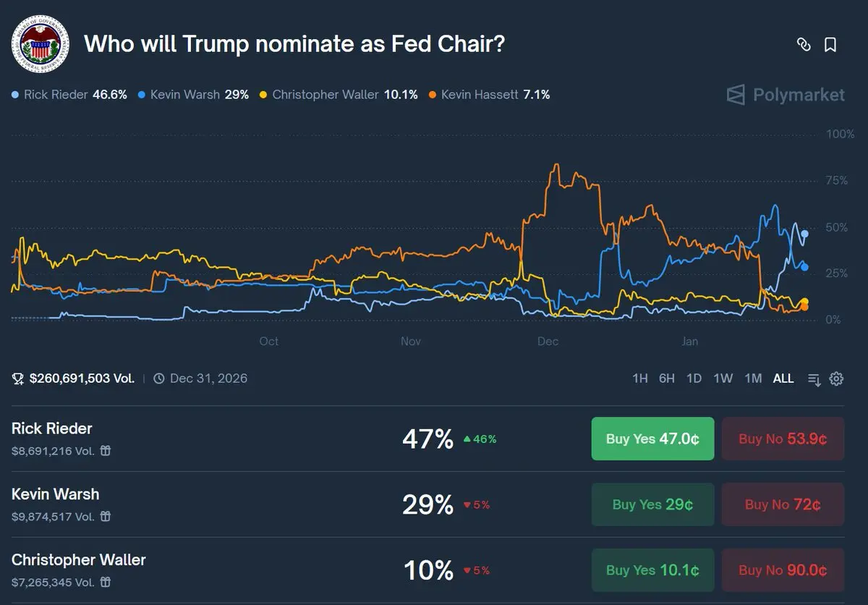Click the Christopher Waller gift icon
The width and height of the screenshot is (868, 605).
click(x=106, y=582)
